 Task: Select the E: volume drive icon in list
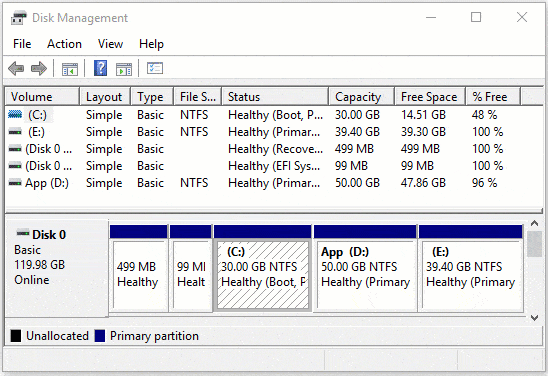pos(15,132)
